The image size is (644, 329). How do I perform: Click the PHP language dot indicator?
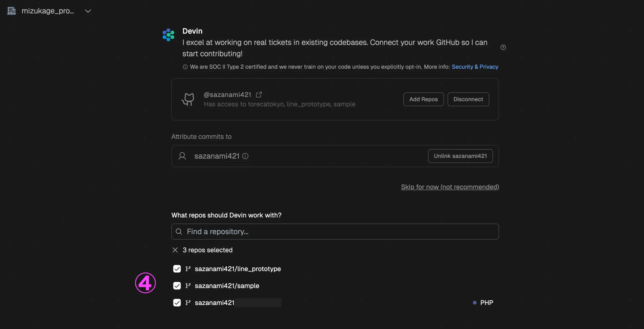(475, 303)
